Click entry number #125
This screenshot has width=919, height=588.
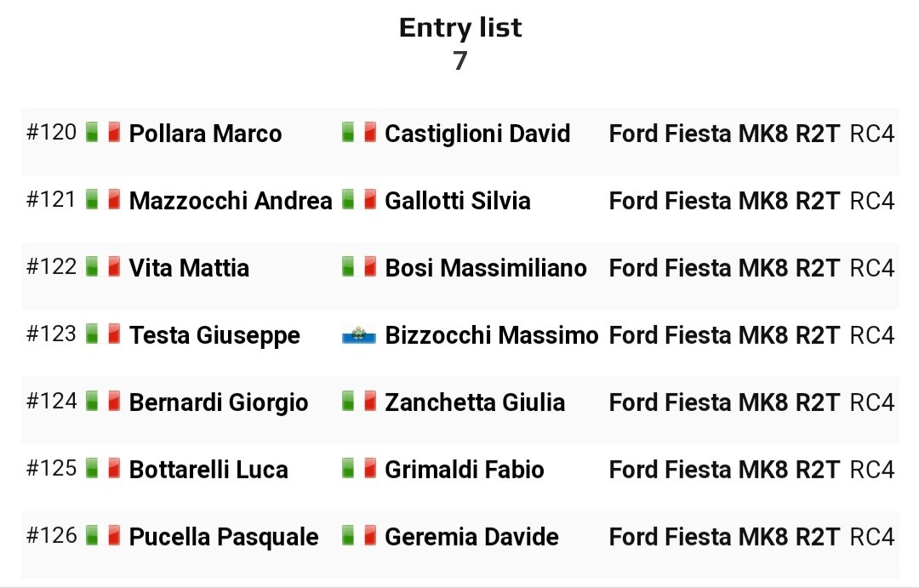pyautogui.click(x=51, y=468)
